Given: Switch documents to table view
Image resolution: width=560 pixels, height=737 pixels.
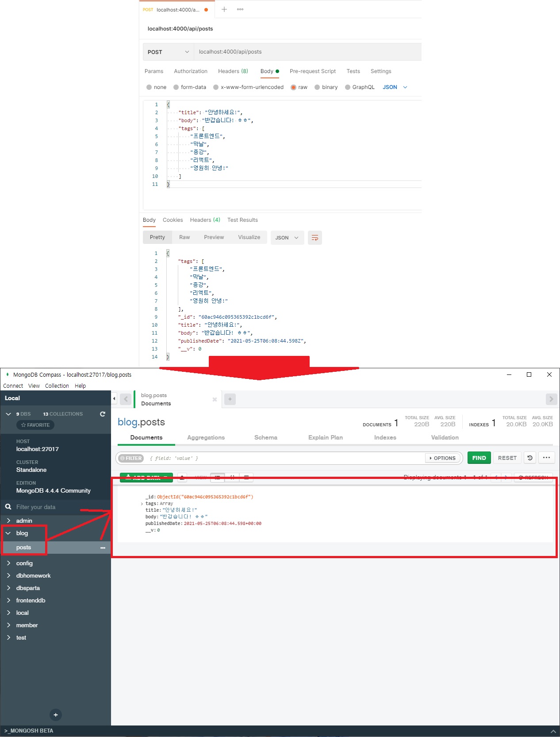Looking at the screenshot, I should (x=246, y=477).
